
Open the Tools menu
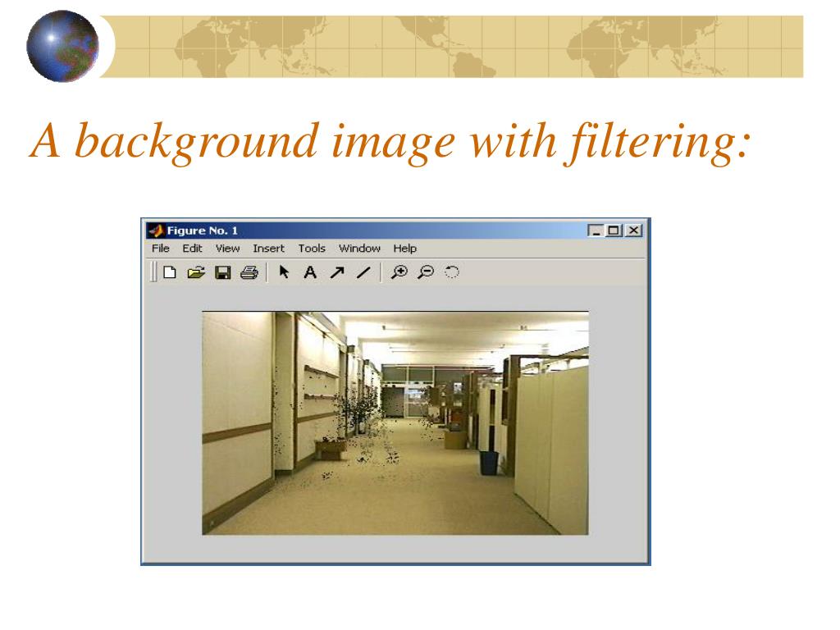pos(312,248)
